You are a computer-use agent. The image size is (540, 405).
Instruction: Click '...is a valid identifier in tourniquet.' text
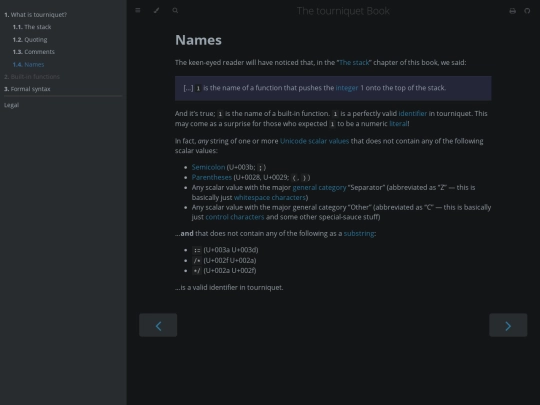point(229,288)
